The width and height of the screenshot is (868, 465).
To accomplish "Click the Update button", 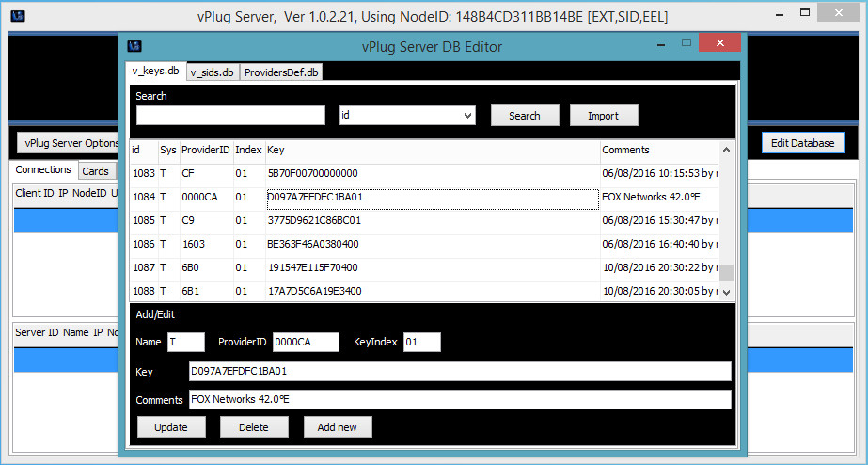I will click(171, 427).
